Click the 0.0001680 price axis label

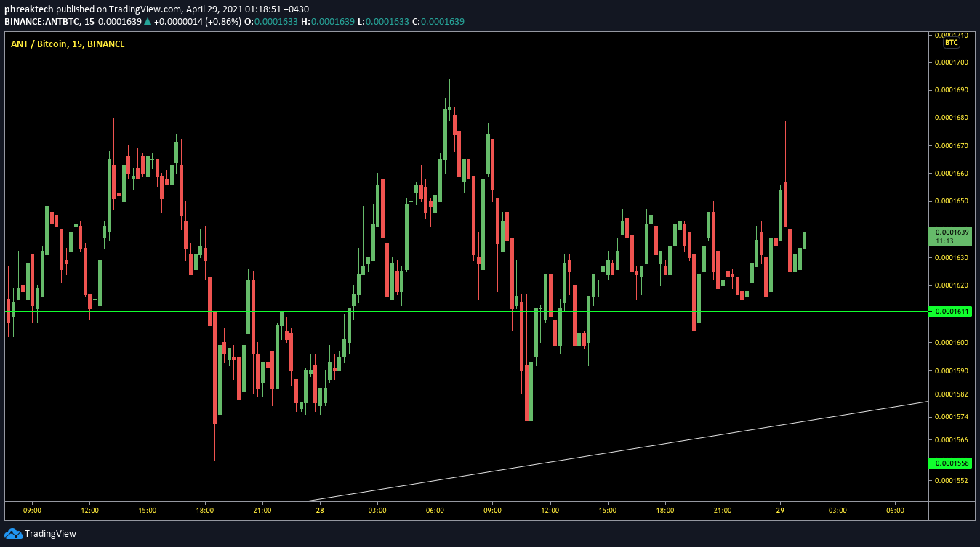pos(952,118)
